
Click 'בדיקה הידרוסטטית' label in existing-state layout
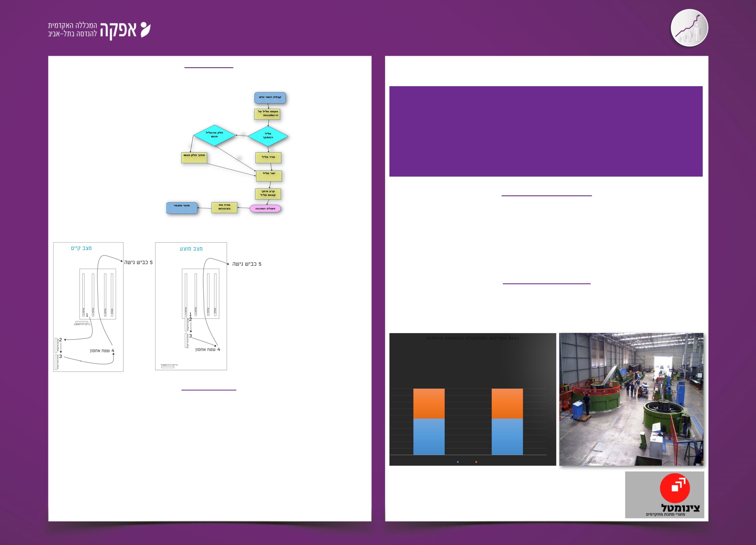point(82,324)
